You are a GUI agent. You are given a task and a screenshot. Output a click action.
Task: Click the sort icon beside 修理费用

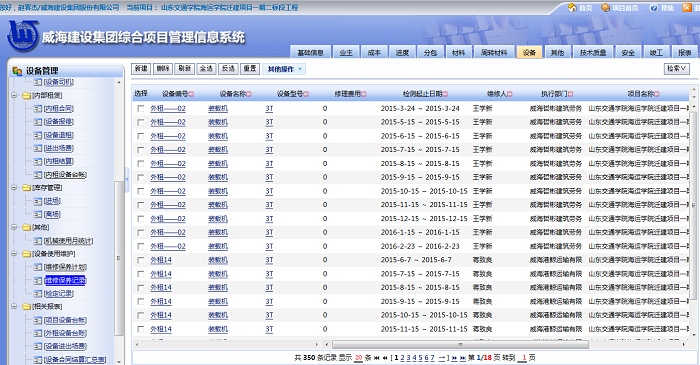[363, 94]
